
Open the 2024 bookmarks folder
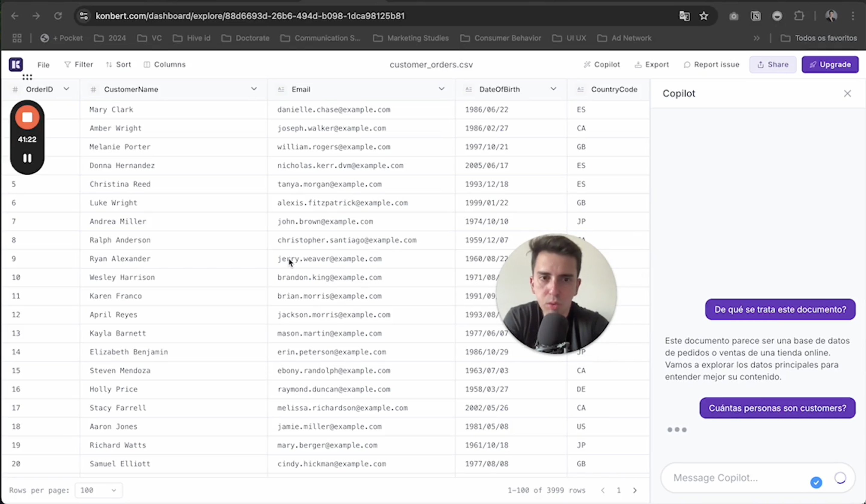[x=110, y=38]
